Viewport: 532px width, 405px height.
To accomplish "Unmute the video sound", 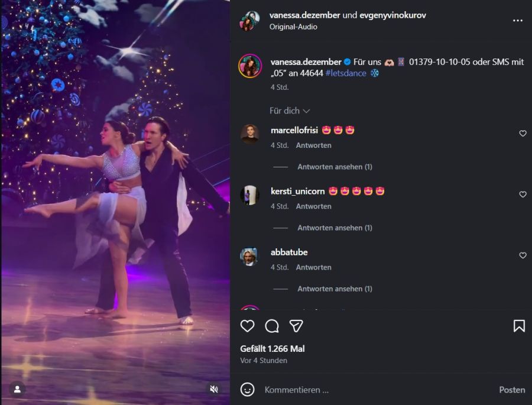I will [214, 388].
